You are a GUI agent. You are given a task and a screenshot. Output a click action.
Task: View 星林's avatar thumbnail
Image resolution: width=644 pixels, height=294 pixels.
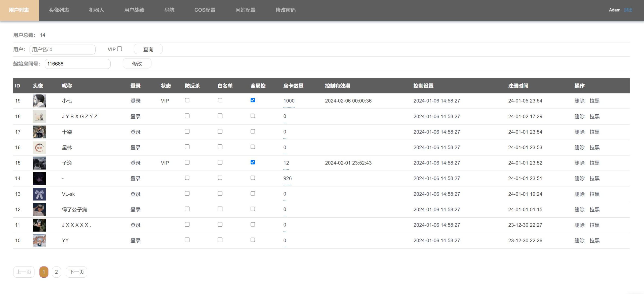(39, 147)
